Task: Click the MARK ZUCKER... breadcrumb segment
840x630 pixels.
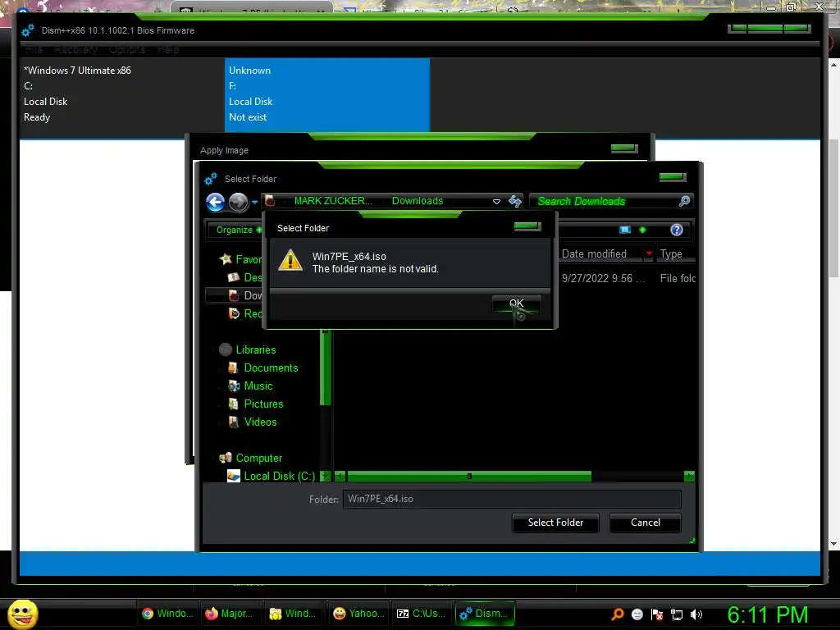Action: coord(333,201)
